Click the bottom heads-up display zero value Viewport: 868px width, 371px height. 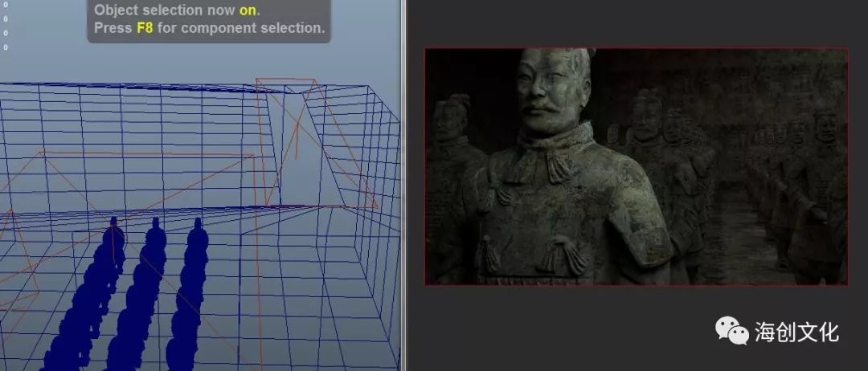coord(6,47)
